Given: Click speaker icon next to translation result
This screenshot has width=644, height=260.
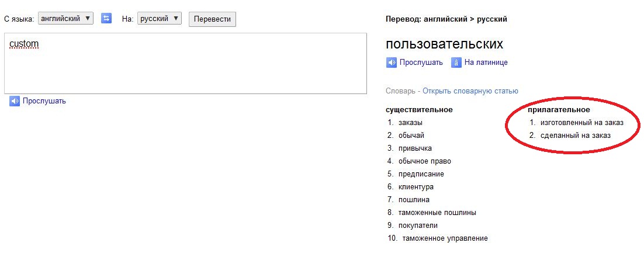Looking at the screenshot, I should click(x=392, y=63).
